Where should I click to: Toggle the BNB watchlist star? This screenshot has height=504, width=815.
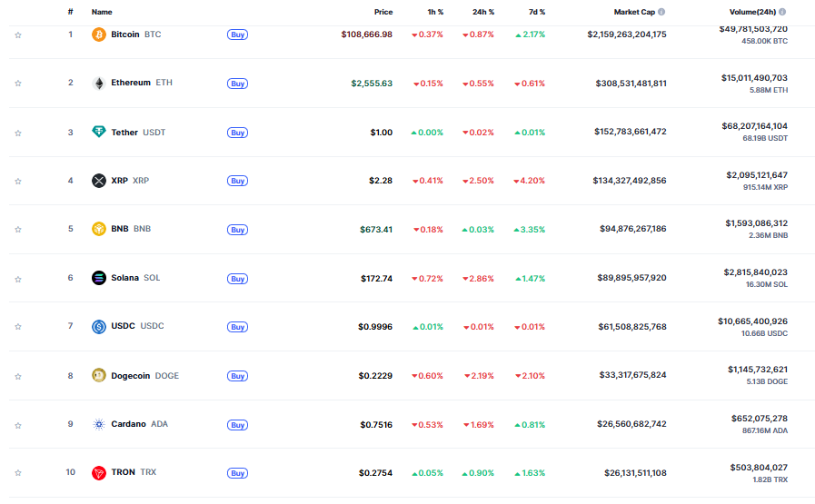point(18,230)
